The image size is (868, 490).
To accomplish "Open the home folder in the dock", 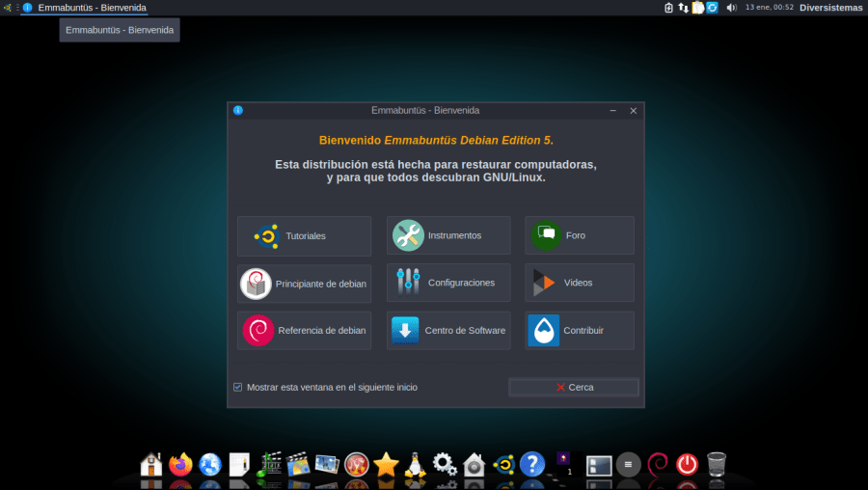I will [x=151, y=465].
